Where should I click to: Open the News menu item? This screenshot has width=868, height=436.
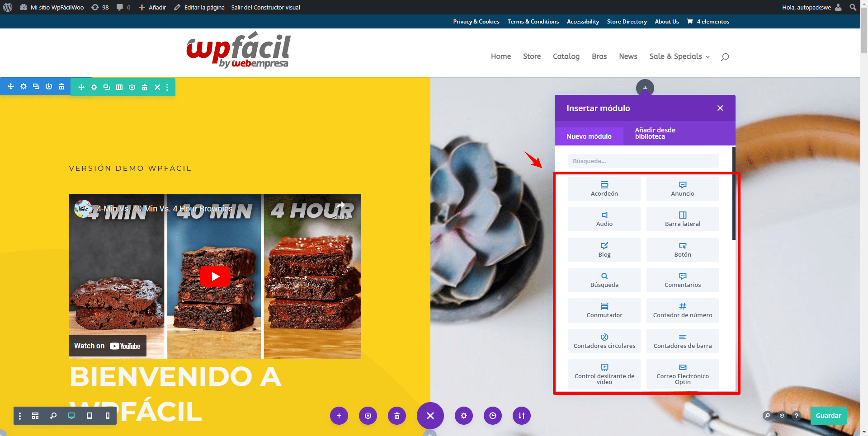(628, 56)
